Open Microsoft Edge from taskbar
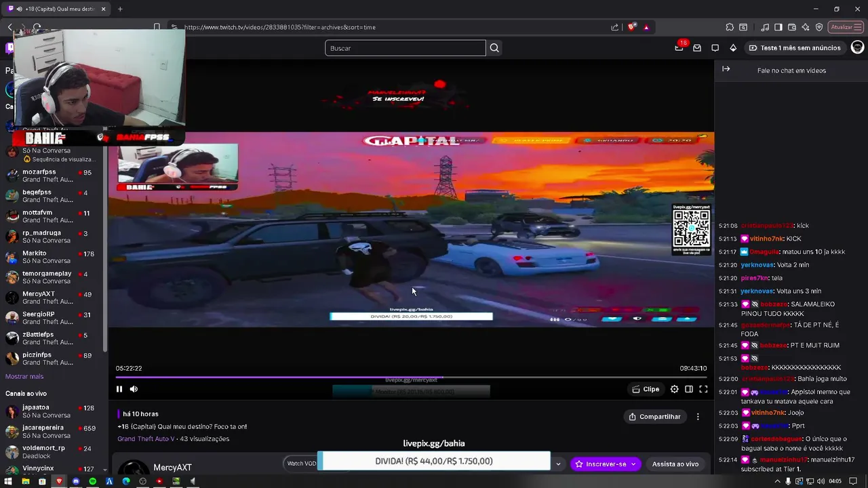Image resolution: width=868 pixels, height=488 pixels. click(126, 481)
